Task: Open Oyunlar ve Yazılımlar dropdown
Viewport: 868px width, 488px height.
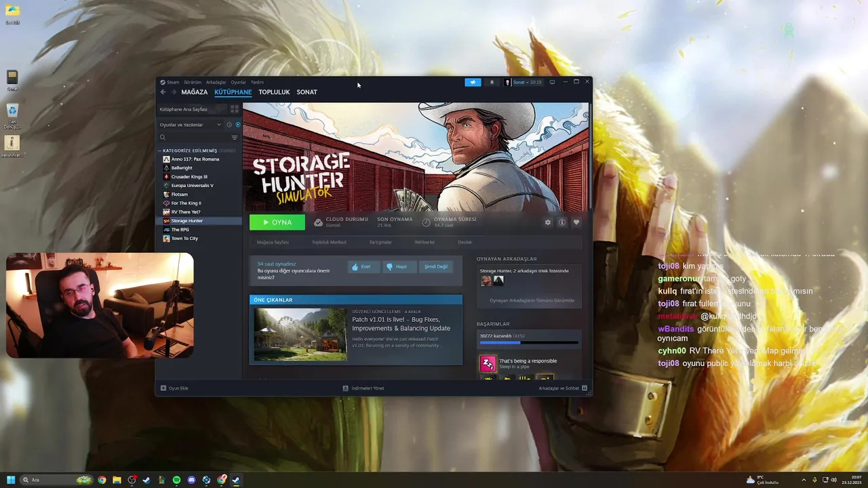Action: point(191,125)
